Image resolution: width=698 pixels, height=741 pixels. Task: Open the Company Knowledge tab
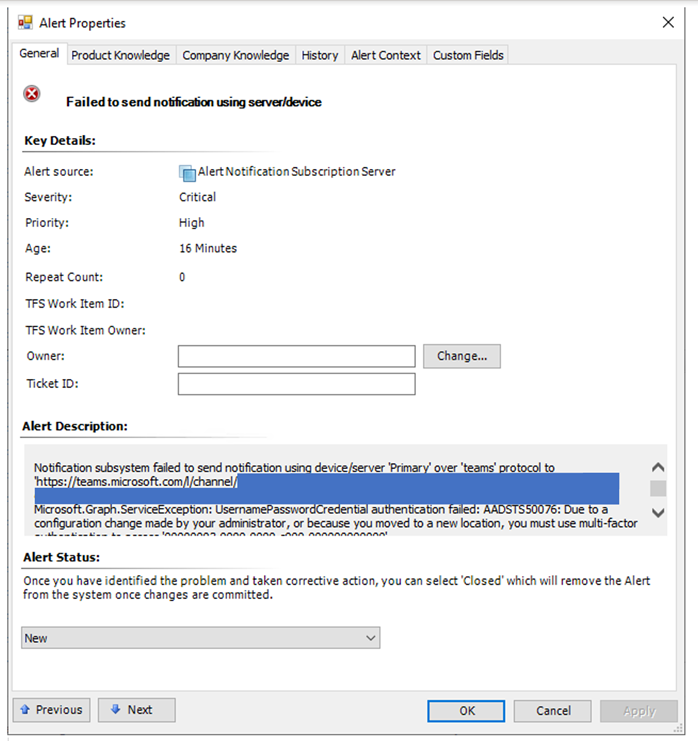coord(235,55)
